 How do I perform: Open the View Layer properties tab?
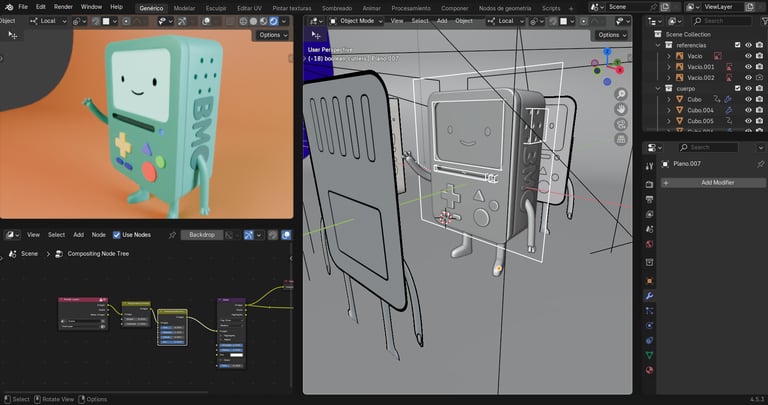(649, 214)
